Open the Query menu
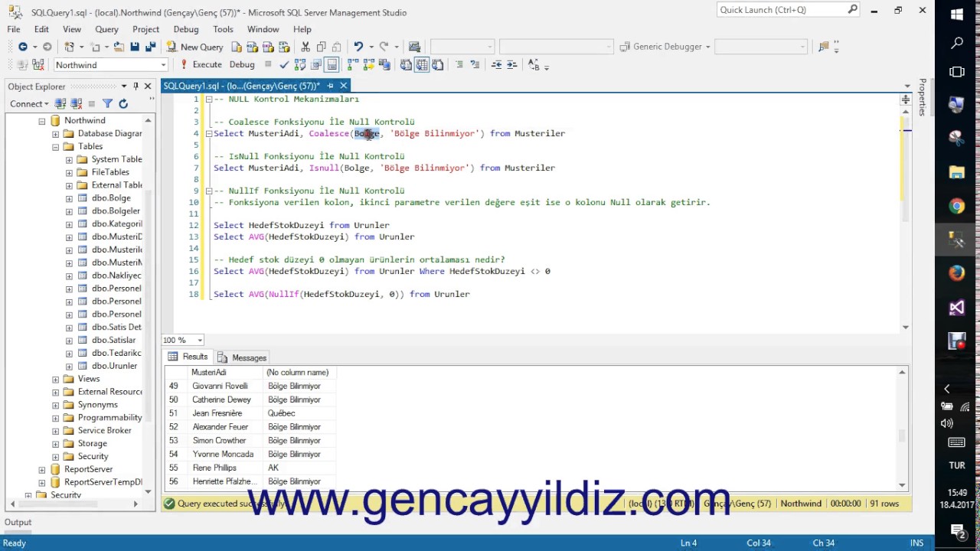980x551 pixels. pyautogui.click(x=106, y=29)
